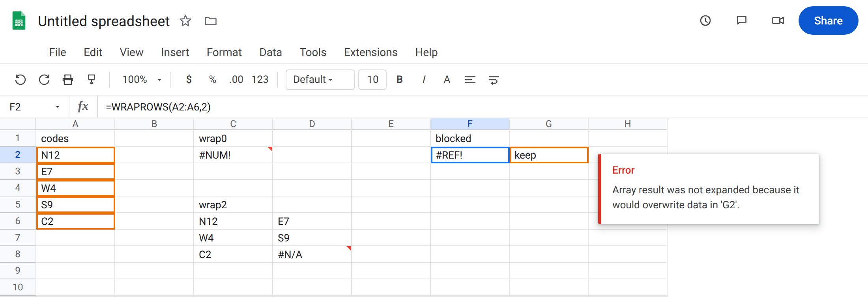Viewport: 868px width, 303px height.
Task: Open the name box dropdown arrow
Action: [x=58, y=107]
